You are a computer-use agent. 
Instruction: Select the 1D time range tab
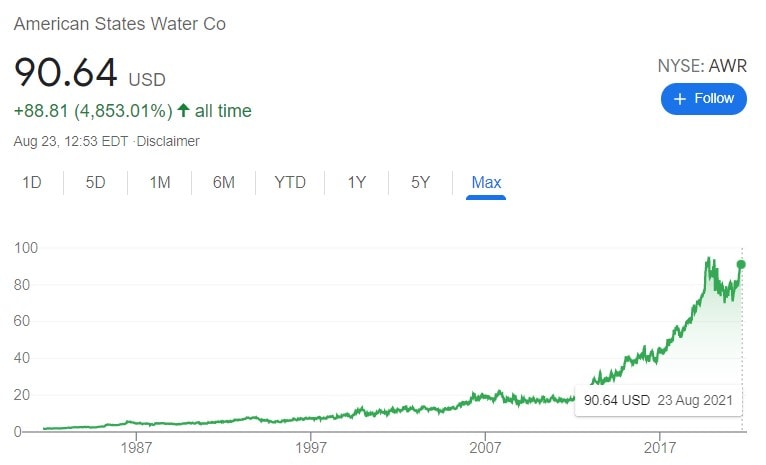pyautogui.click(x=32, y=182)
